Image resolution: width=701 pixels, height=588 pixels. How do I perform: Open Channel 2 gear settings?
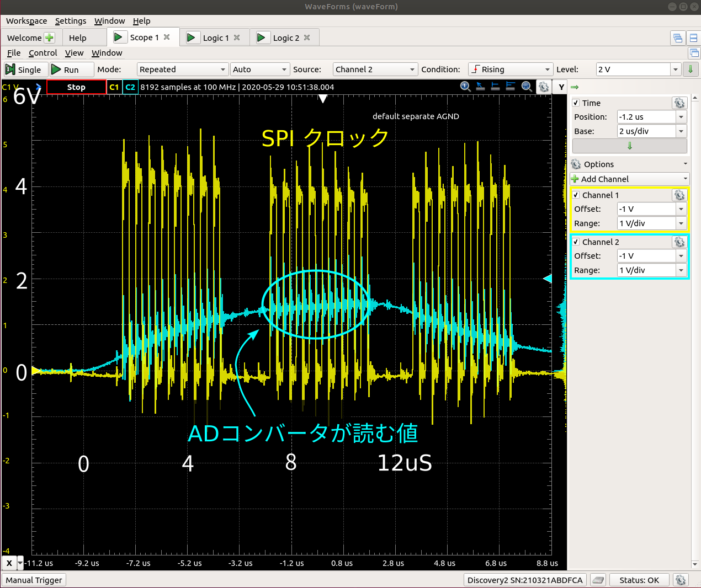[679, 242]
